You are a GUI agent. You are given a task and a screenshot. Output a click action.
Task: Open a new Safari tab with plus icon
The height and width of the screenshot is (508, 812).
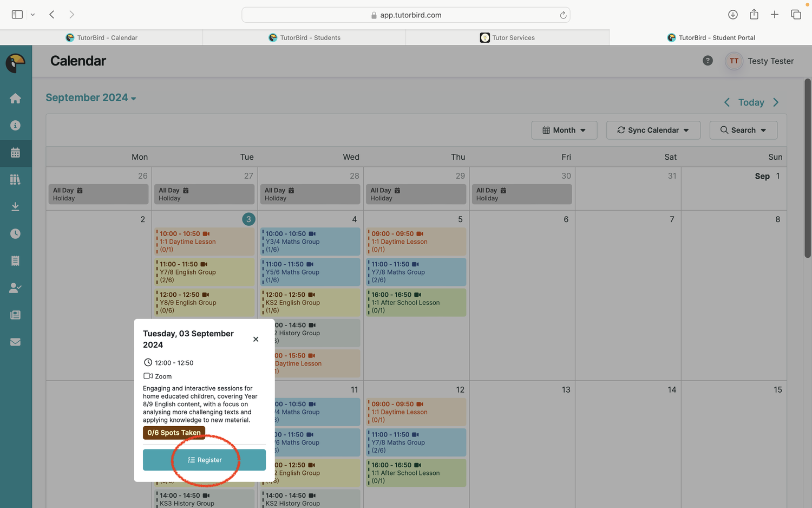(x=775, y=15)
